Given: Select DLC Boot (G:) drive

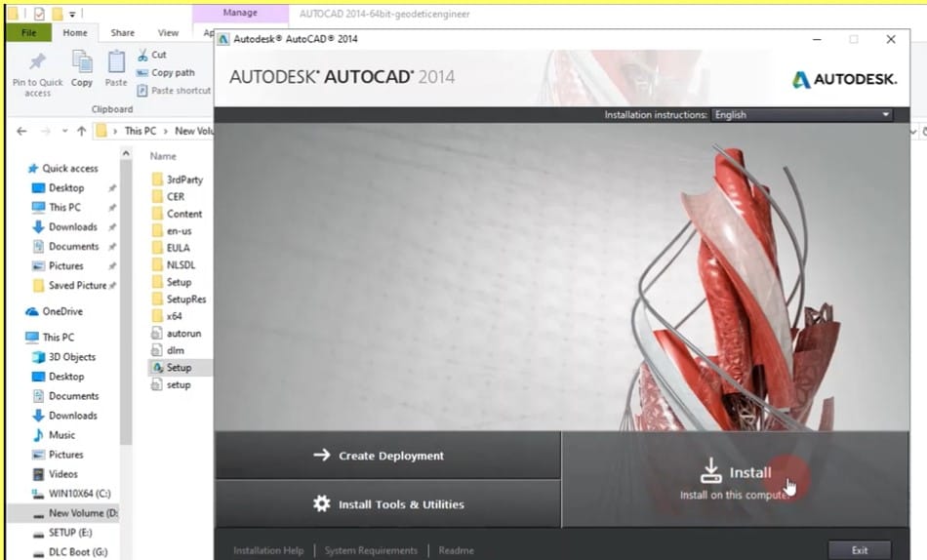Looking at the screenshot, I should 77,552.
